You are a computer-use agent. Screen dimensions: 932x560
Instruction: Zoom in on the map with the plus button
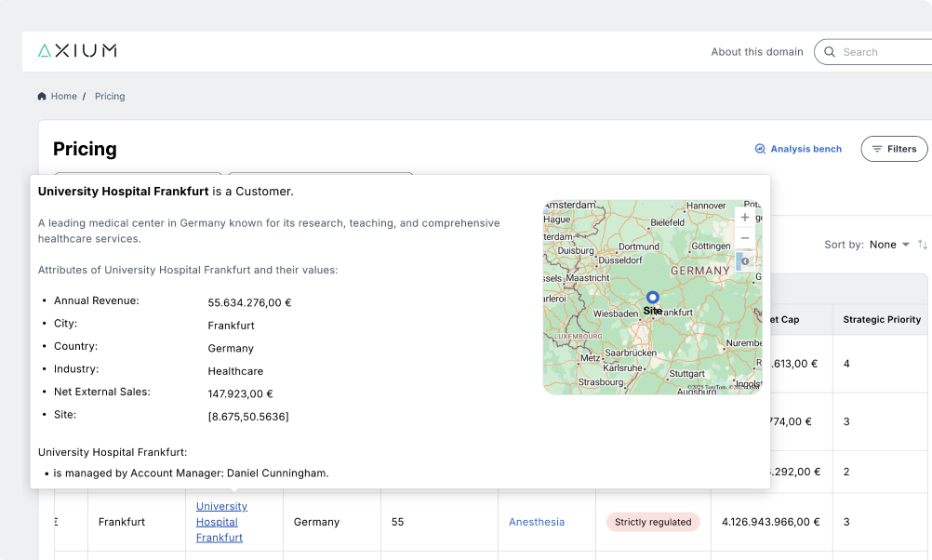[x=745, y=218]
